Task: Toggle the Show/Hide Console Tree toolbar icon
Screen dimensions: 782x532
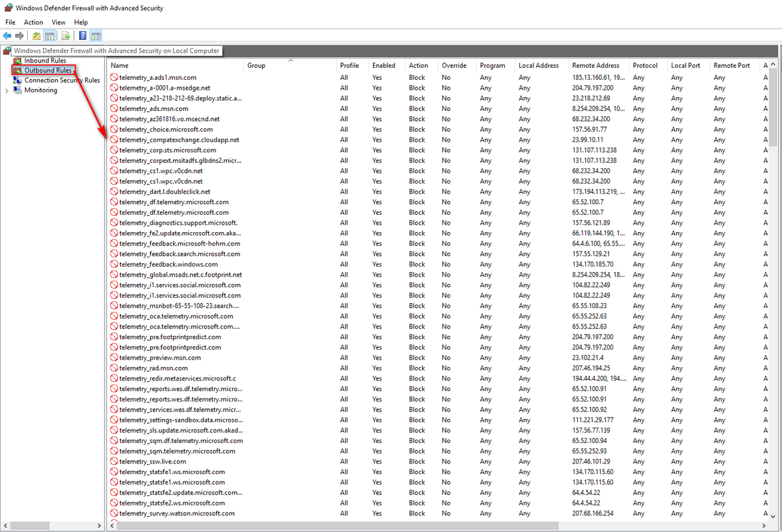Action: click(x=49, y=36)
